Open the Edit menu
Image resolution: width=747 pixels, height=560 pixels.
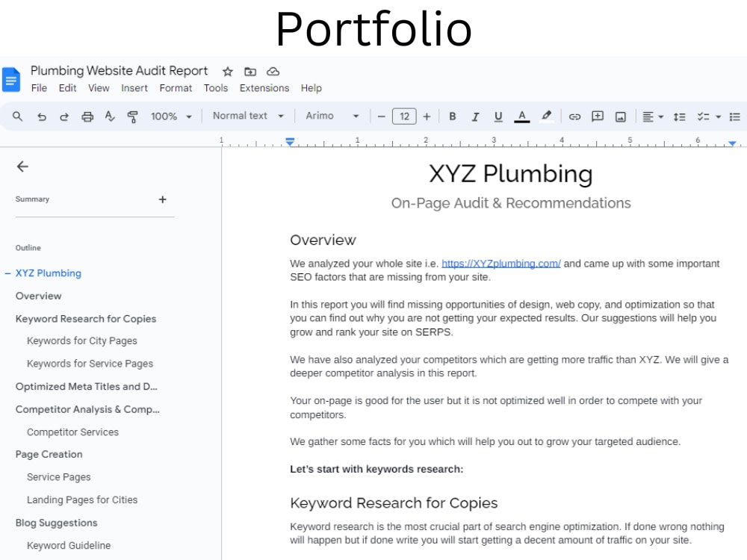click(68, 88)
